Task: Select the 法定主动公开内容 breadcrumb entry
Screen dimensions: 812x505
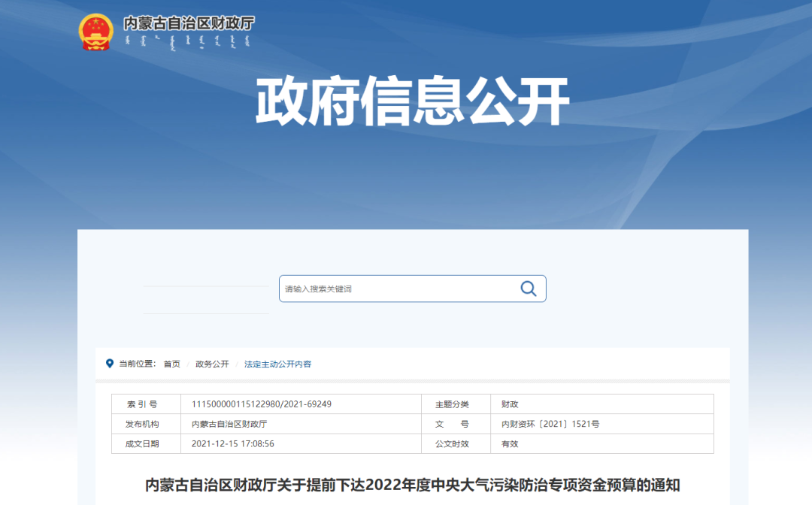Action: pyautogui.click(x=279, y=364)
